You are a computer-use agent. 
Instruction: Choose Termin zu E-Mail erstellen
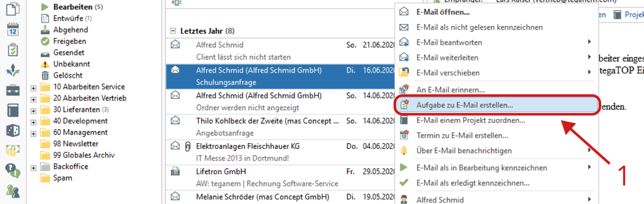pyautogui.click(x=496, y=135)
